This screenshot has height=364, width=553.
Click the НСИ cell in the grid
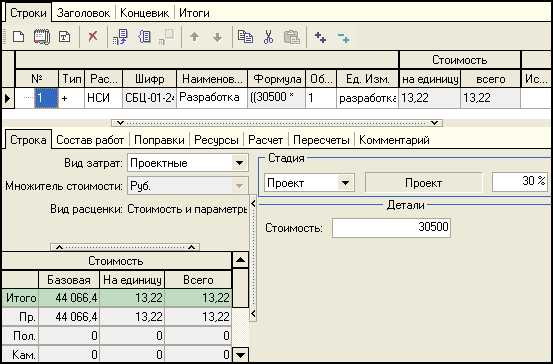point(104,98)
